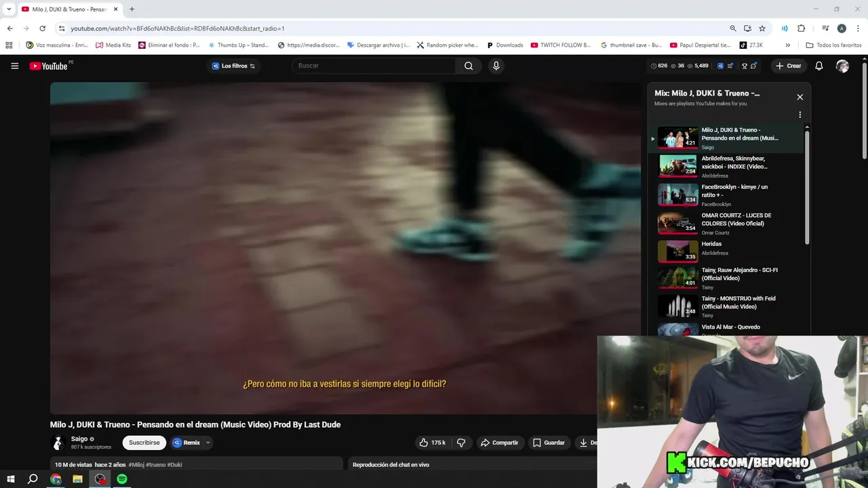
Task: Open the TWITCH FOLLOW bookmark
Action: point(561,45)
